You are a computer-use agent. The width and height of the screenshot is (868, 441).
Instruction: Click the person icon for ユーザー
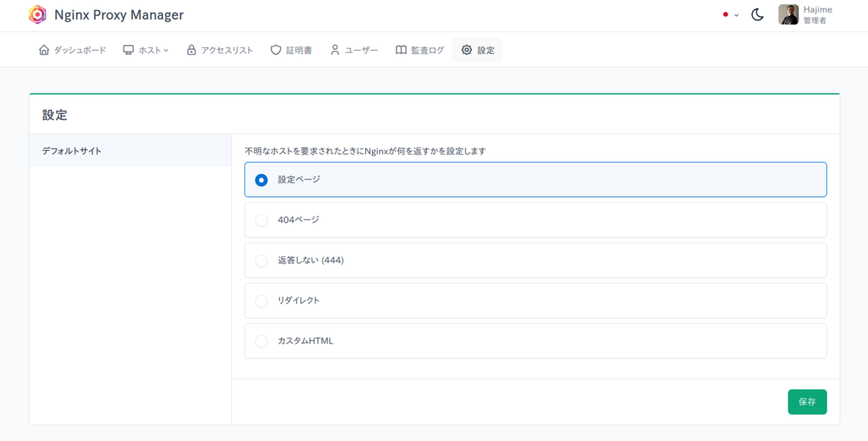coord(335,51)
